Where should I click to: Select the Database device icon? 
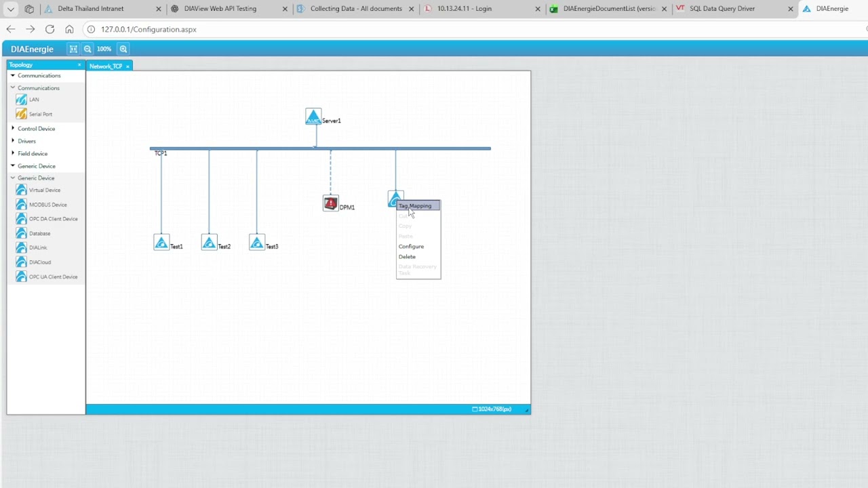click(x=21, y=233)
